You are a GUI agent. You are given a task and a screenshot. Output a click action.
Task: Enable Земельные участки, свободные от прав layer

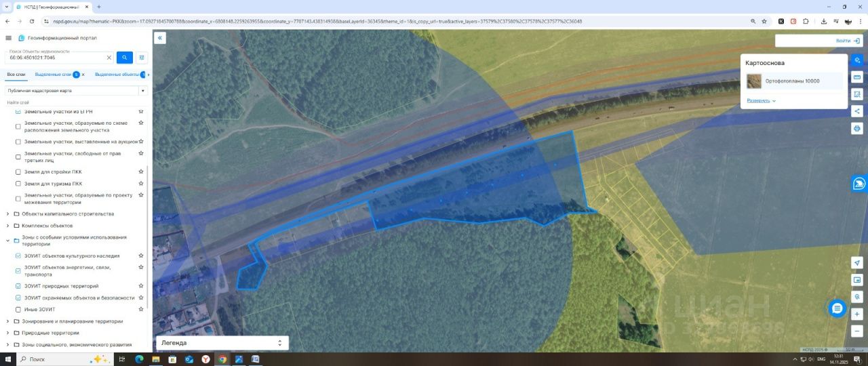[x=18, y=157]
